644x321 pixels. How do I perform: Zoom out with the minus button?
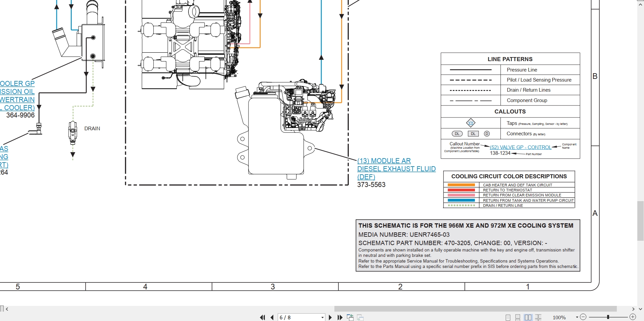click(x=583, y=317)
